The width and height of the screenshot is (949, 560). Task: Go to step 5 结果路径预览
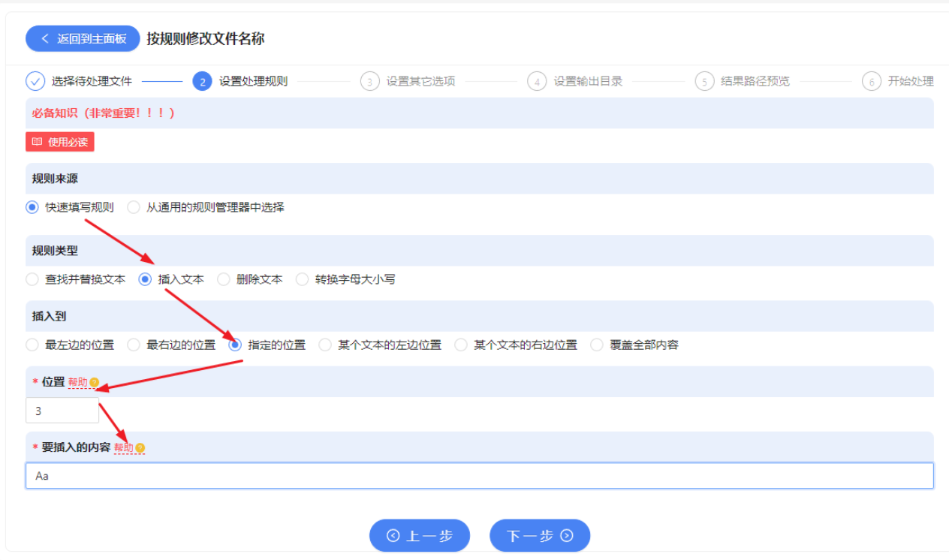[742, 81]
